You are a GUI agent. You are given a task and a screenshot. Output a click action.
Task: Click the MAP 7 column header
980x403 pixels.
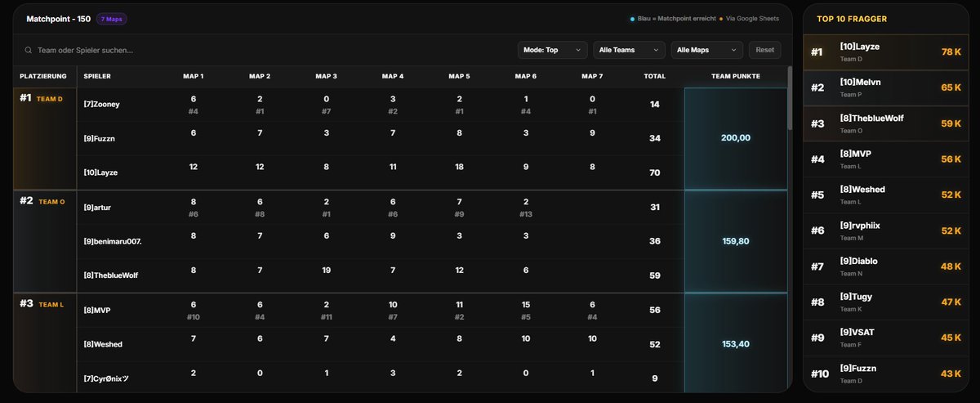[592, 76]
